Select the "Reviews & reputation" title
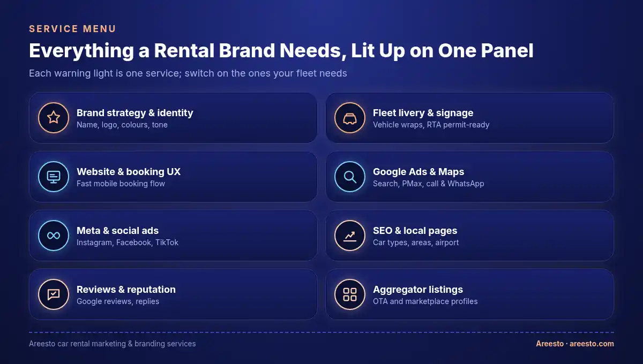The image size is (643, 364). click(126, 290)
